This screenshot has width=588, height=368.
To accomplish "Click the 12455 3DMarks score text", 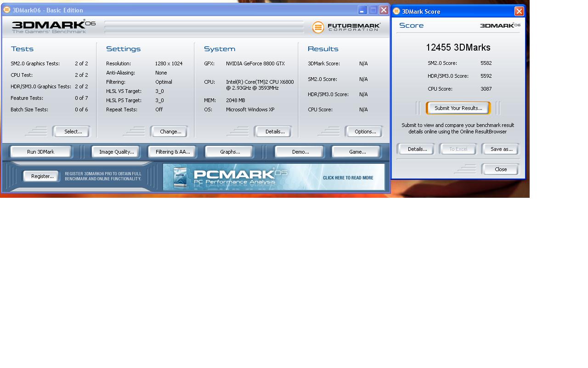I will click(x=458, y=47).
